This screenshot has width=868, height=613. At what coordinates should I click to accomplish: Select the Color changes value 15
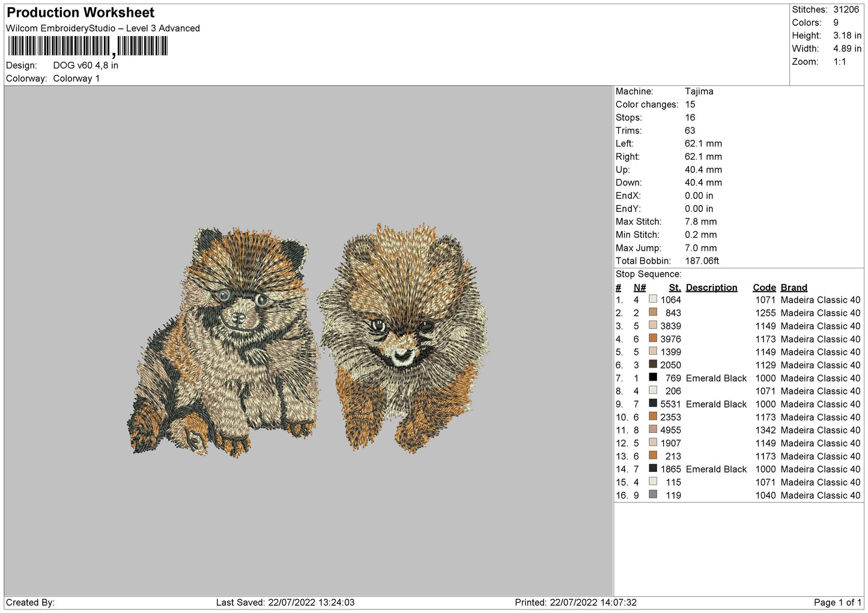pos(690,104)
